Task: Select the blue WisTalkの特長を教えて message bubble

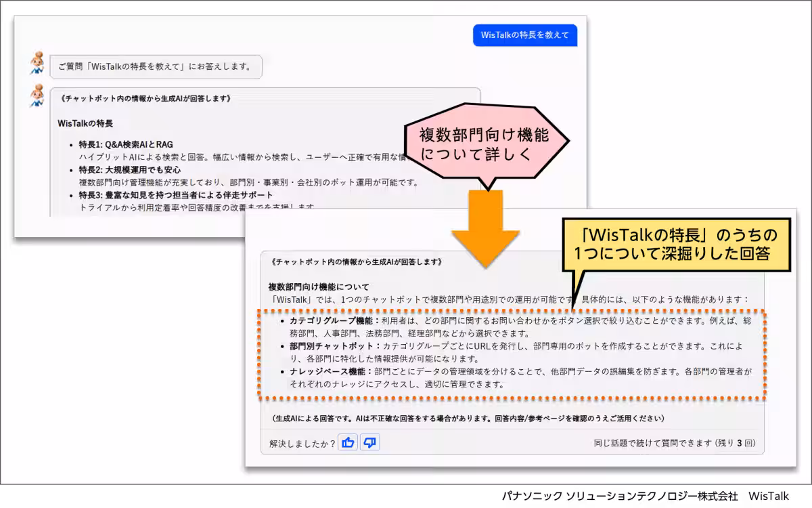Action: [524, 35]
